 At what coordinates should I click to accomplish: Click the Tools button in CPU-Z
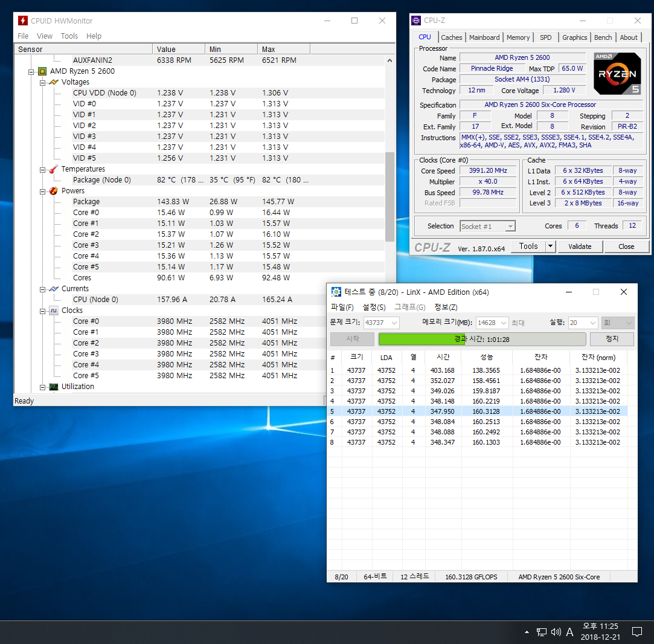528,246
